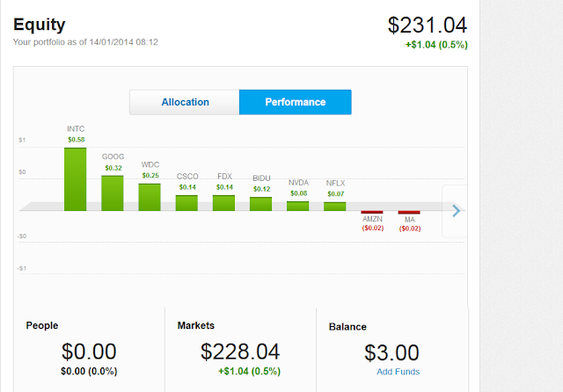This screenshot has width=563, height=392.
Task: Click the CSCO ticker label
Action: 187,177
